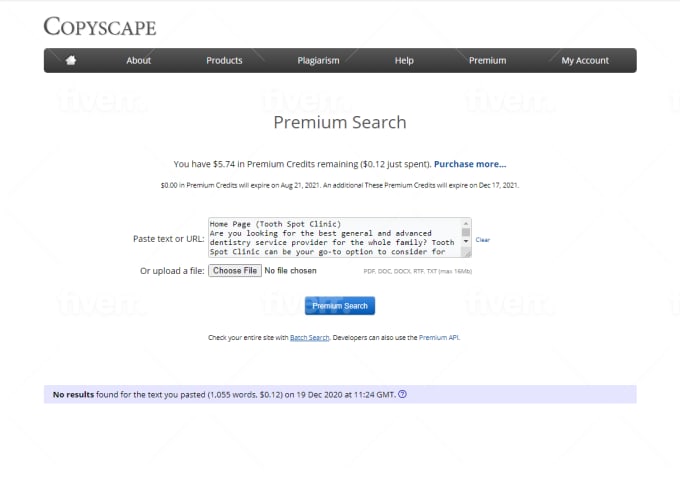The image size is (680, 477).
Task: Open the Products menu item
Action: [x=224, y=60]
